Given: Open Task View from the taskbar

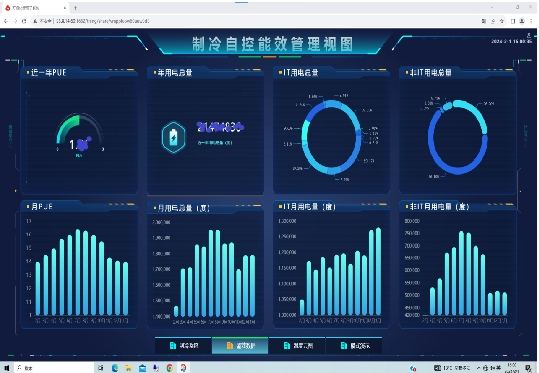Looking at the screenshot, I should click(101, 368).
